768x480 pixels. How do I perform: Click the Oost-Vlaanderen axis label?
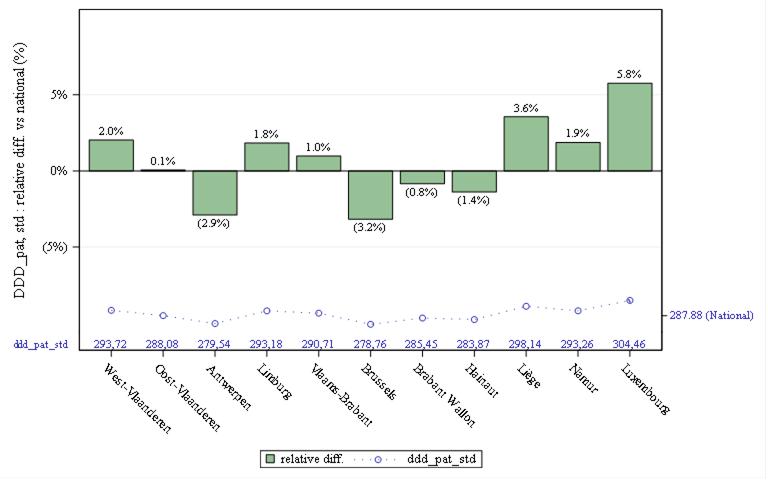click(x=188, y=398)
